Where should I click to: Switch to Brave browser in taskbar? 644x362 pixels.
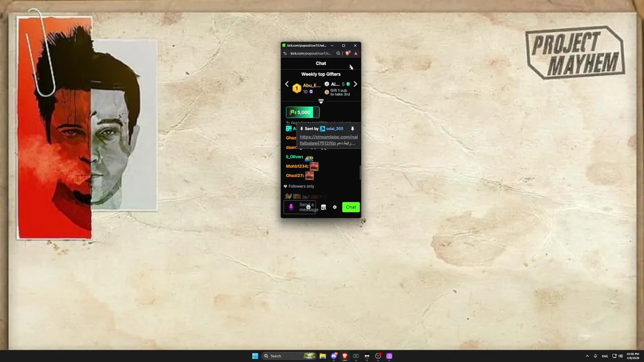[345, 356]
